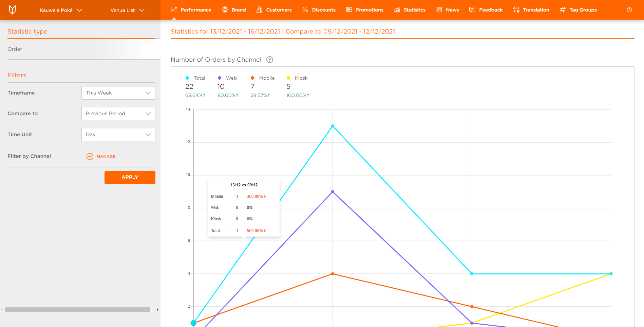Click the Promotions icon
644x327 pixels.
349,9
